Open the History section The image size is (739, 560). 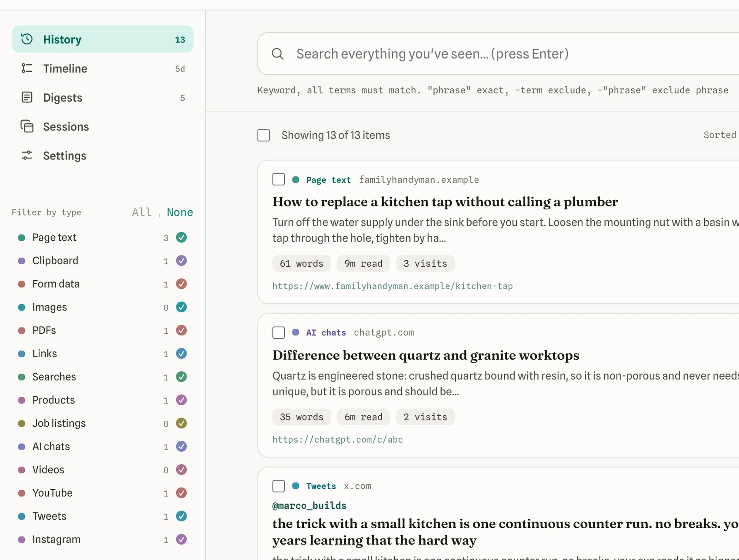pyautogui.click(x=103, y=39)
